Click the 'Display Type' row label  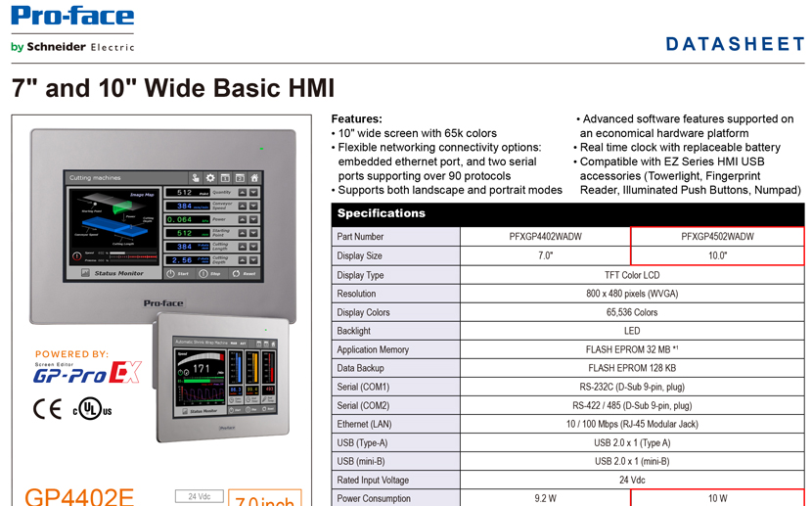[x=360, y=275]
